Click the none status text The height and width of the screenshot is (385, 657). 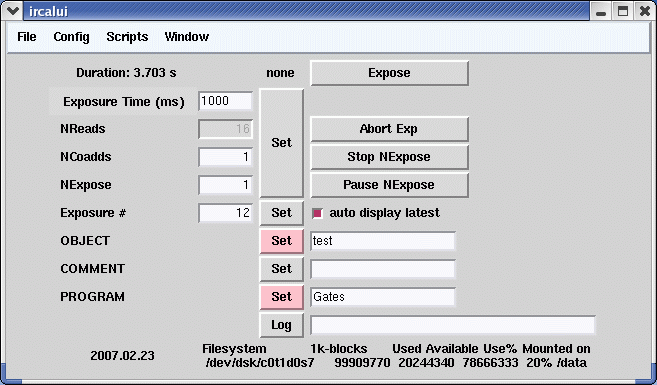click(280, 73)
